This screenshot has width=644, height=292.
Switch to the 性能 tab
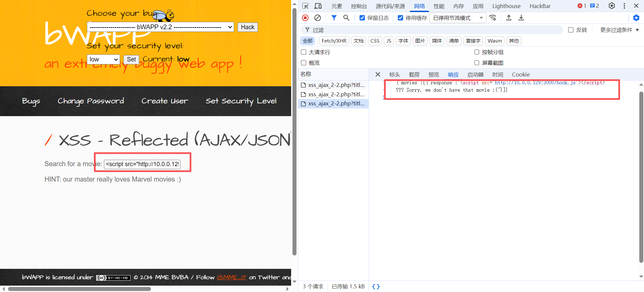[439, 6]
